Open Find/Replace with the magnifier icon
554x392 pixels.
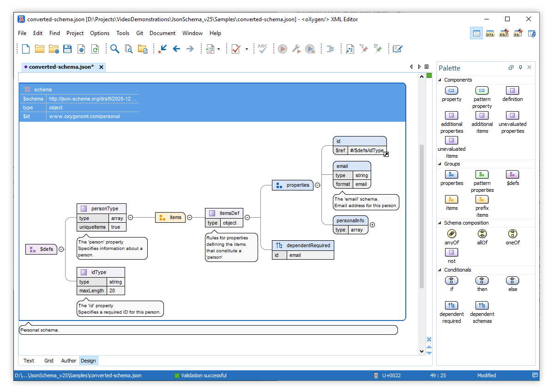tap(114, 49)
